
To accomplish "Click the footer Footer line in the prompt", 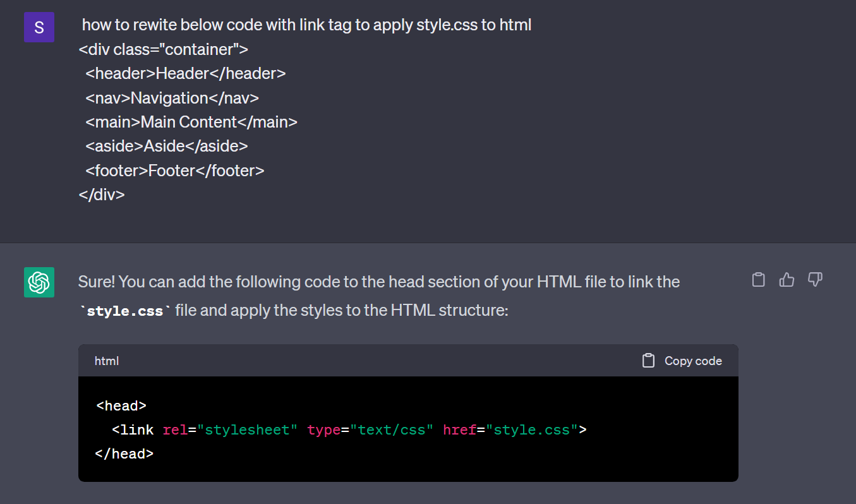I will coord(175,171).
